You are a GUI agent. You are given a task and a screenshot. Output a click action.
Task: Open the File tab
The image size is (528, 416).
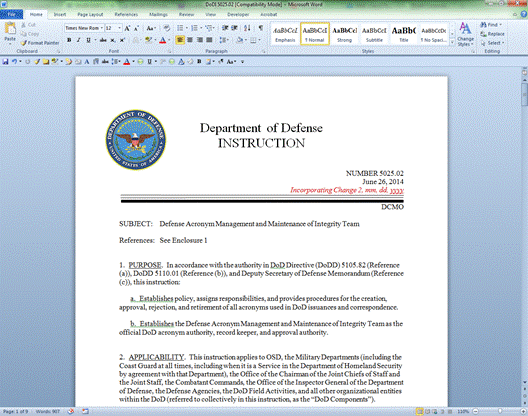click(11, 14)
